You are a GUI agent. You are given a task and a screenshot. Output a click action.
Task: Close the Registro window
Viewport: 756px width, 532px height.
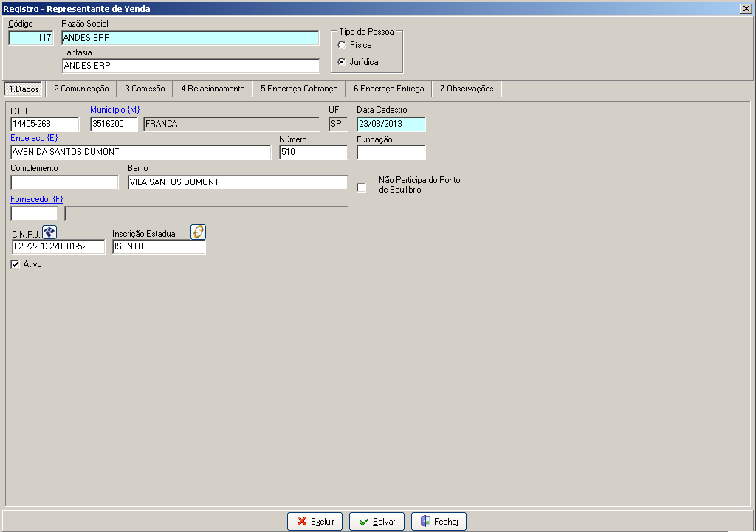(746, 9)
